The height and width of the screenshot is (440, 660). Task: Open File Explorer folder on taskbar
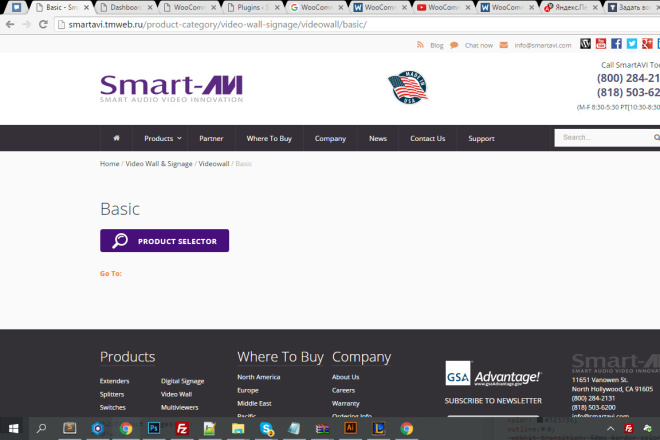pyautogui.click(x=238, y=429)
